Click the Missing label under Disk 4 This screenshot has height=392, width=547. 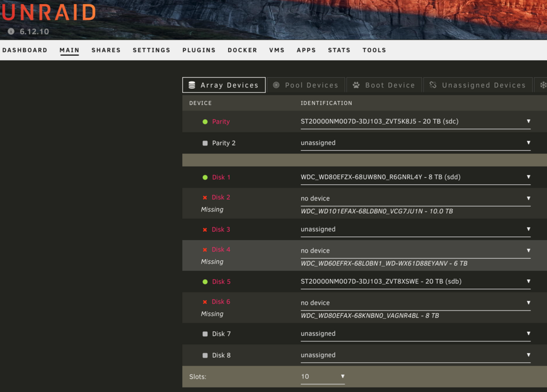[212, 262]
